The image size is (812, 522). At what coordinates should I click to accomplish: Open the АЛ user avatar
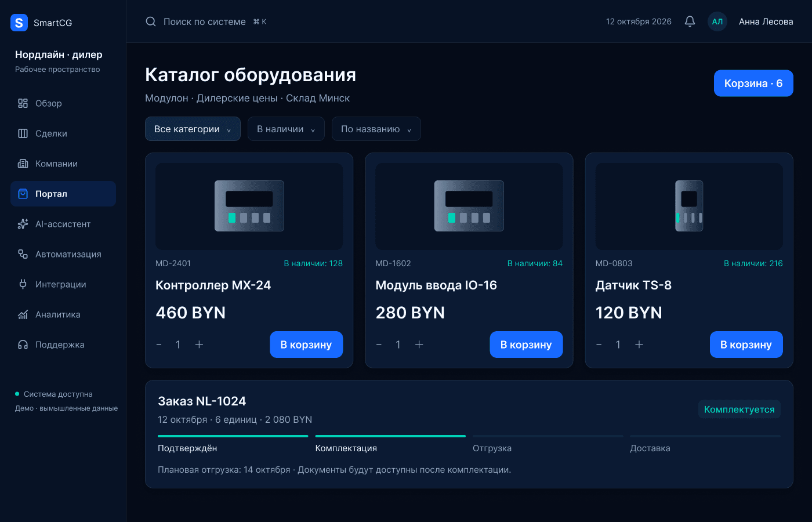[717, 21]
